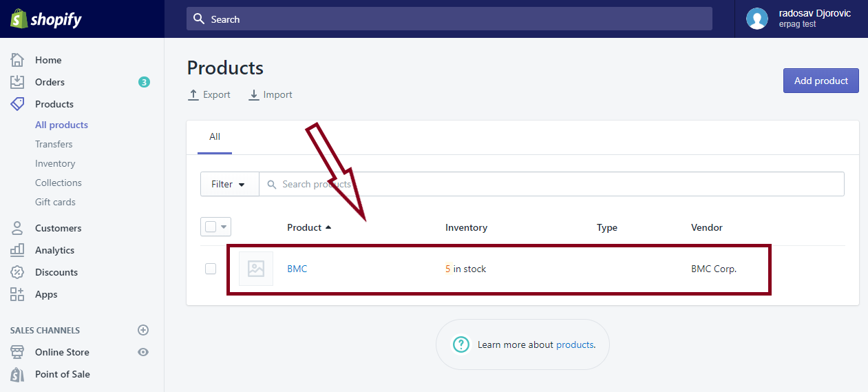Open Discounts badge icon
This screenshot has height=392, width=868.
[x=17, y=272]
